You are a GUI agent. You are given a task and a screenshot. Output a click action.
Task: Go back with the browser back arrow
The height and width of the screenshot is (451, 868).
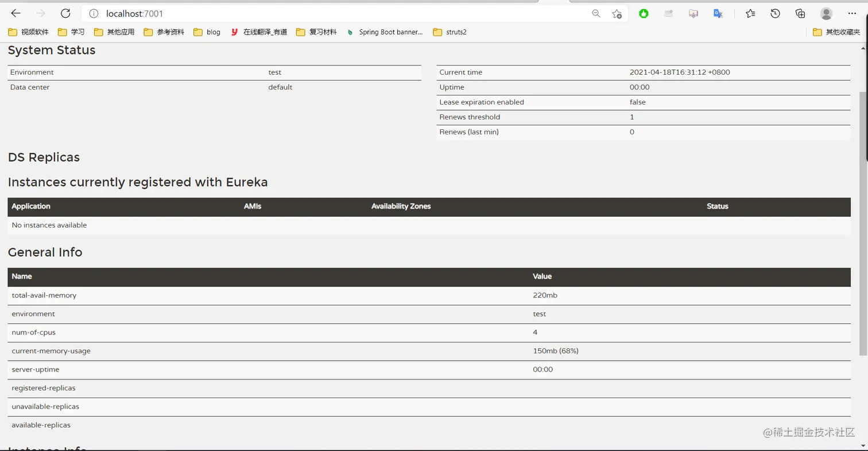(15, 13)
